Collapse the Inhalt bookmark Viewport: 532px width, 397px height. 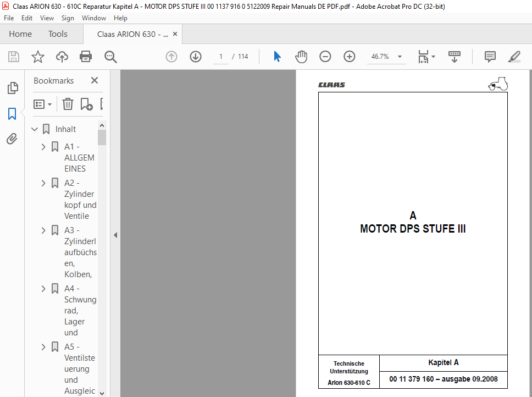pos(34,129)
